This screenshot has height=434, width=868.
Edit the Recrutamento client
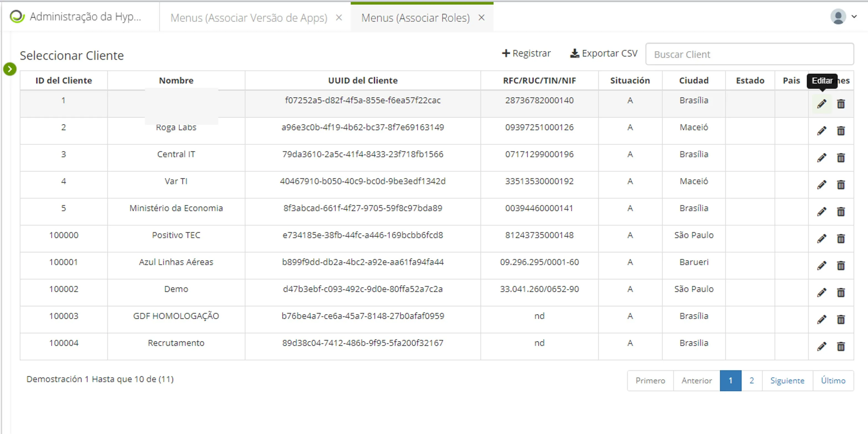pos(822,346)
